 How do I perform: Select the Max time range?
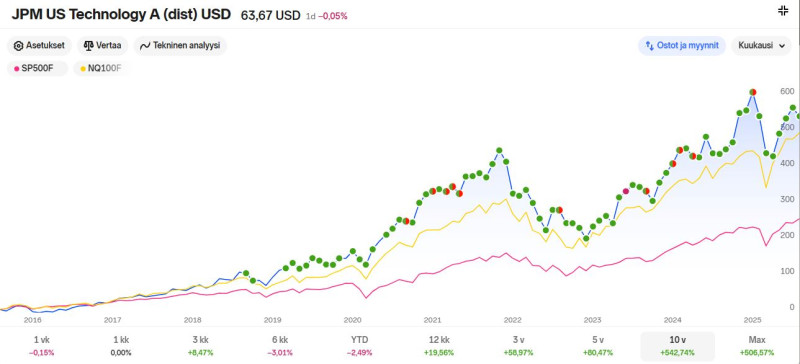click(757, 346)
